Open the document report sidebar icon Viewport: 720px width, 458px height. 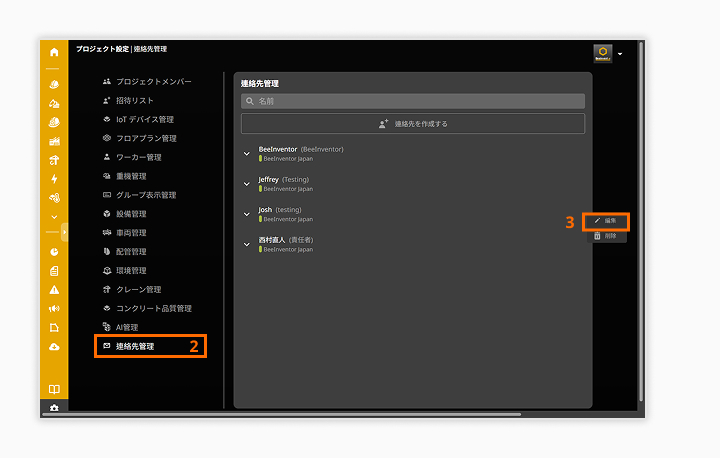54,271
